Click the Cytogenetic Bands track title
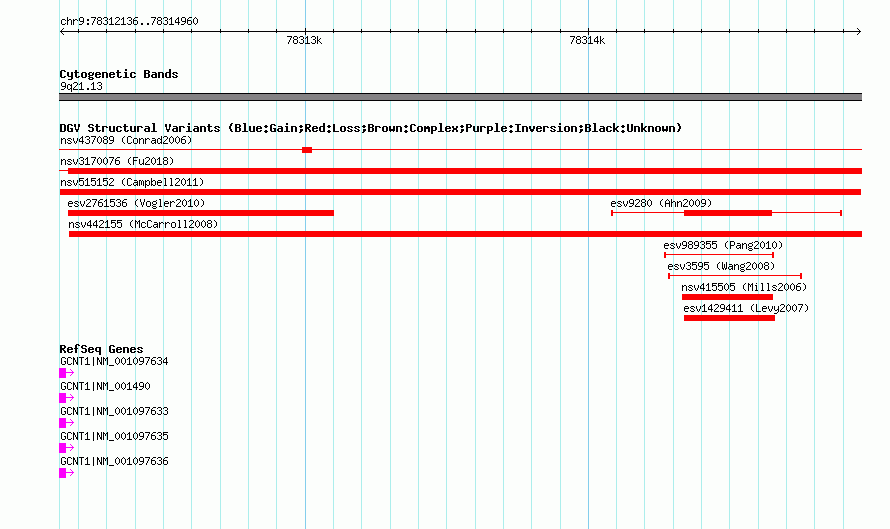 (x=119, y=74)
